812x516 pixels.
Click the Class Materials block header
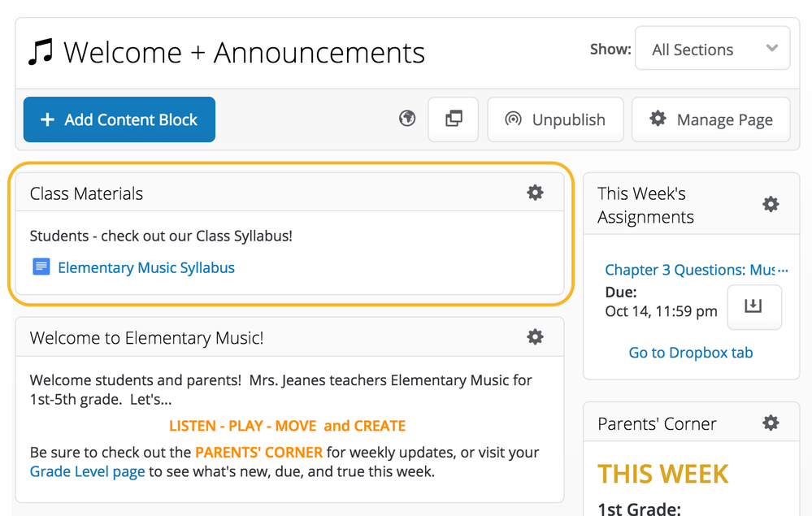click(87, 193)
